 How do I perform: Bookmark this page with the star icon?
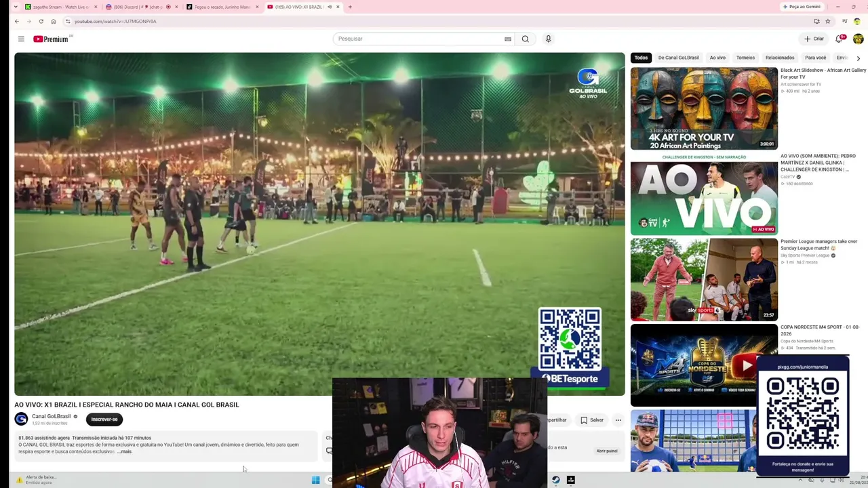pyautogui.click(x=828, y=22)
